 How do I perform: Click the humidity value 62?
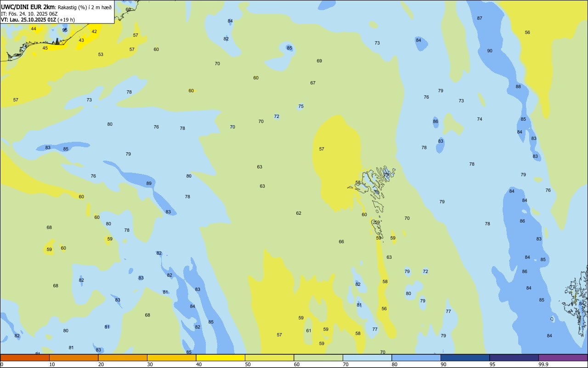[299, 213]
